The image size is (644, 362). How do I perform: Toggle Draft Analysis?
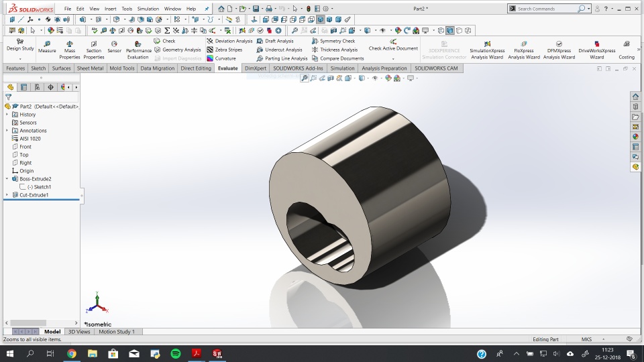pyautogui.click(x=275, y=41)
